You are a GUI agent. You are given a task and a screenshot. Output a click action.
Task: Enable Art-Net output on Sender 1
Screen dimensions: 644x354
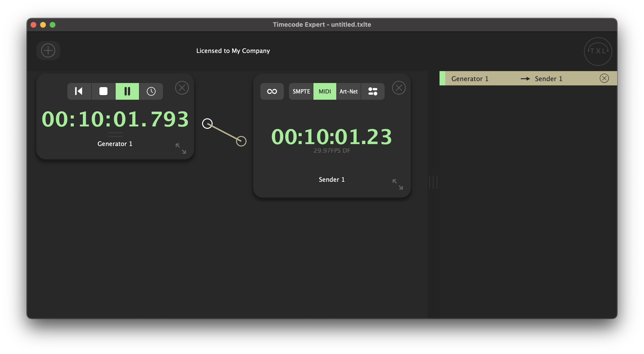348,91
